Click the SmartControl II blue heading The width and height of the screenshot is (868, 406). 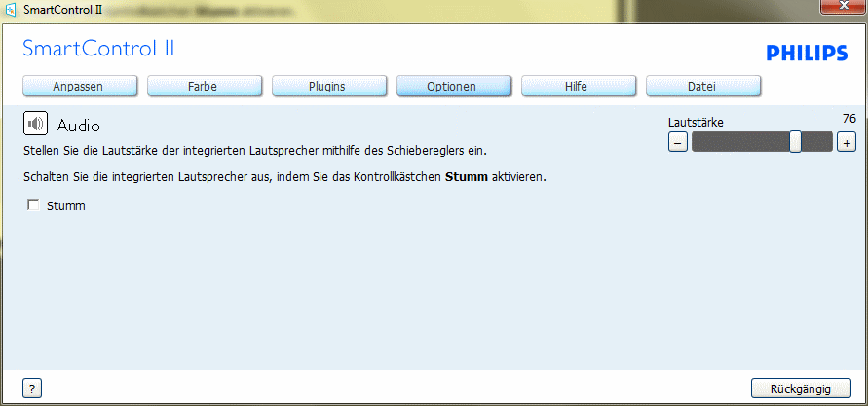(x=98, y=49)
